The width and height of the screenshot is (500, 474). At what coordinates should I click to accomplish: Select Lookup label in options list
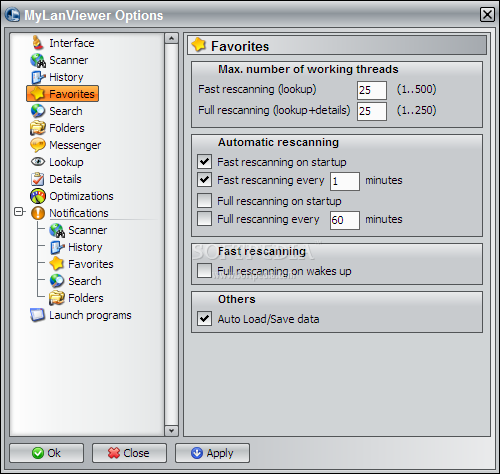pyautogui.click(x=66, y=162)
